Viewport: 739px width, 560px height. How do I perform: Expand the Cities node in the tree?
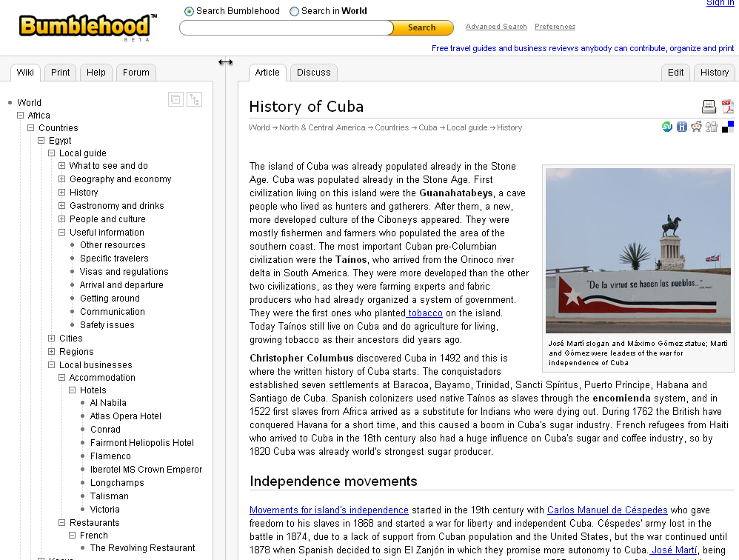52,339
